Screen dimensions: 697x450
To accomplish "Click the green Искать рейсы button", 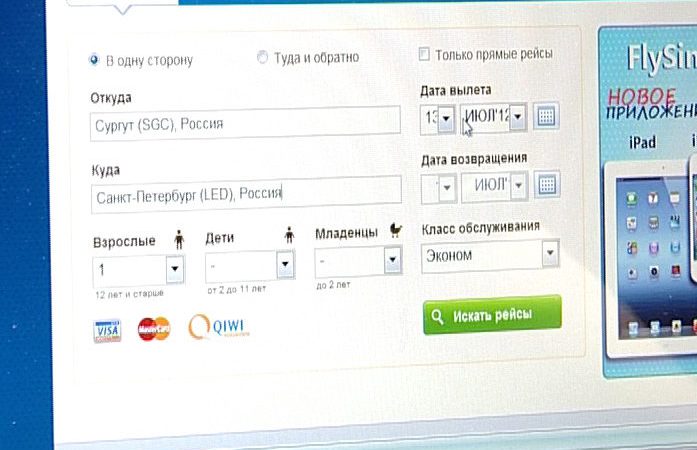I will tap(492, 314).
